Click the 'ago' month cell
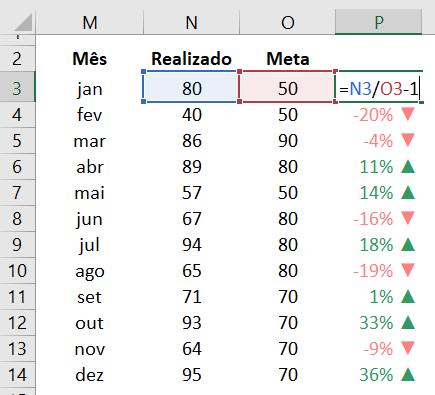The width and height of the screenshot is (435, 395). (x=90, y=271)
